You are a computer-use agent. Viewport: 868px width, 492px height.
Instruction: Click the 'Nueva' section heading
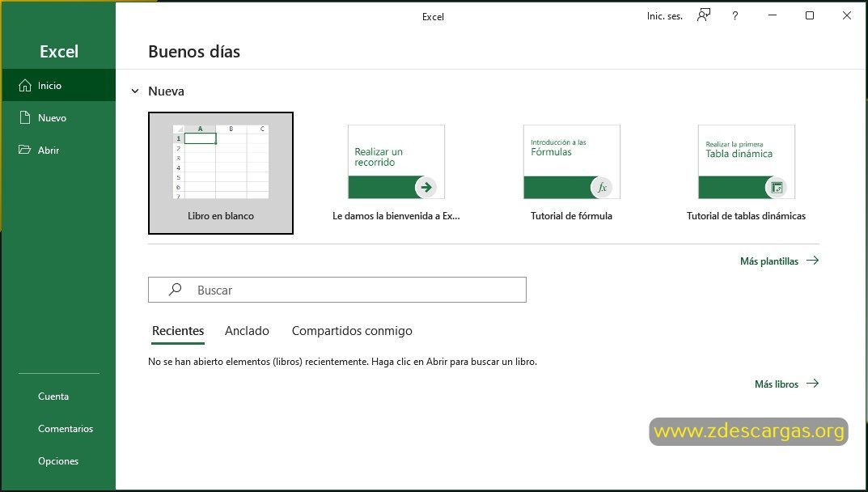(x=166, y=91)
